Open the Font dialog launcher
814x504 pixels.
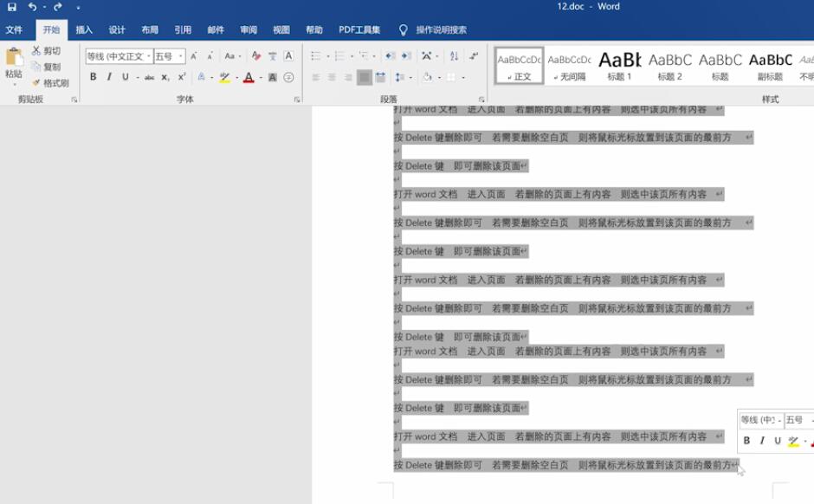pos(297,99)
